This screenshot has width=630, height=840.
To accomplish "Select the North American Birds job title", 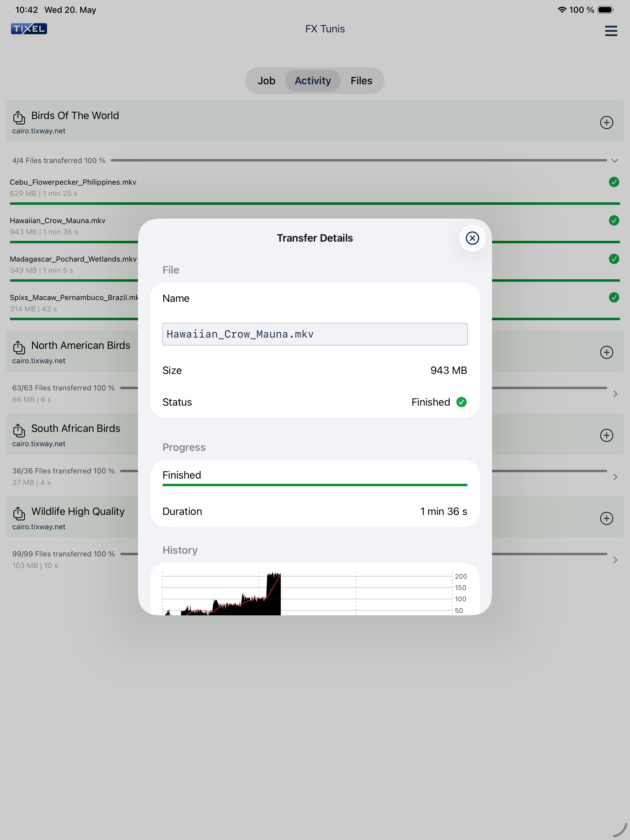I will pyautogui.click(x=81, y=345).
